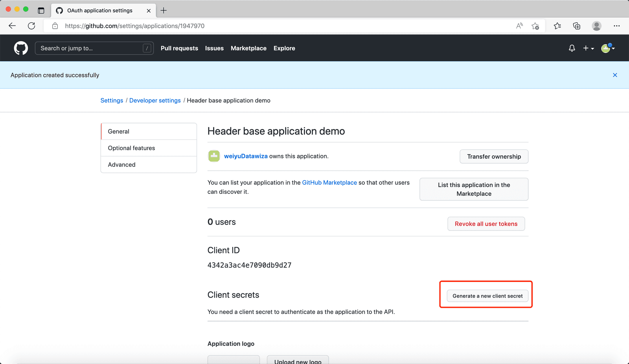Click the Upload new logo button
This screenshot has height=364, width=629.
[x=298, y=360]
